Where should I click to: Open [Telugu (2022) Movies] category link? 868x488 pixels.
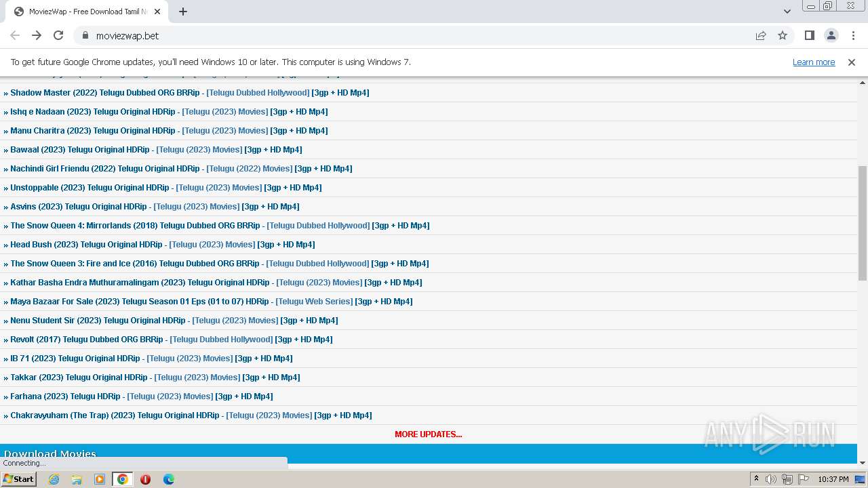[250, 169]
